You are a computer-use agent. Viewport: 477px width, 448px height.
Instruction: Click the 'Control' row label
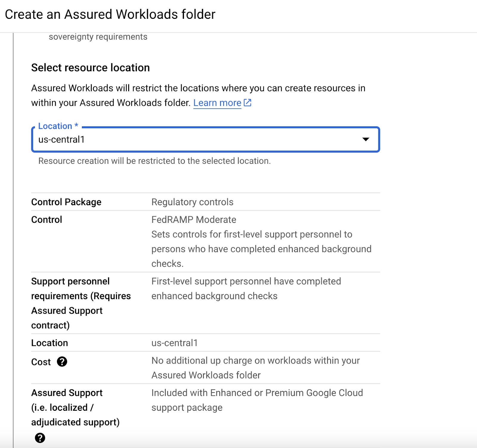47,220
